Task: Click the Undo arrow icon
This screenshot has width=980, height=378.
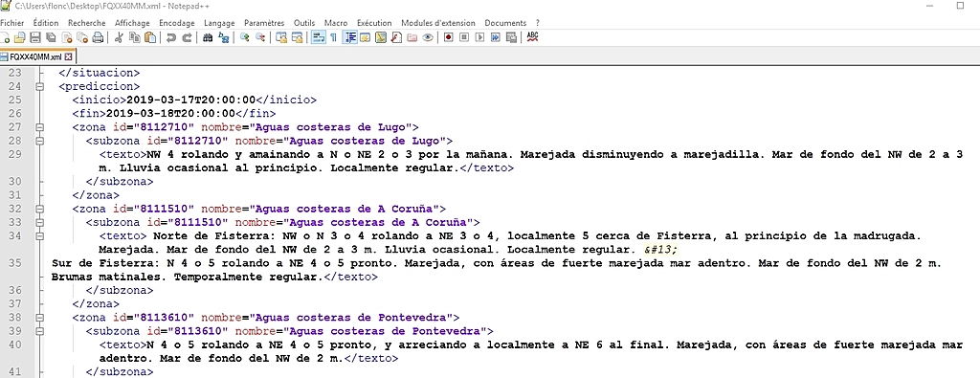Action: coord(170,37)
